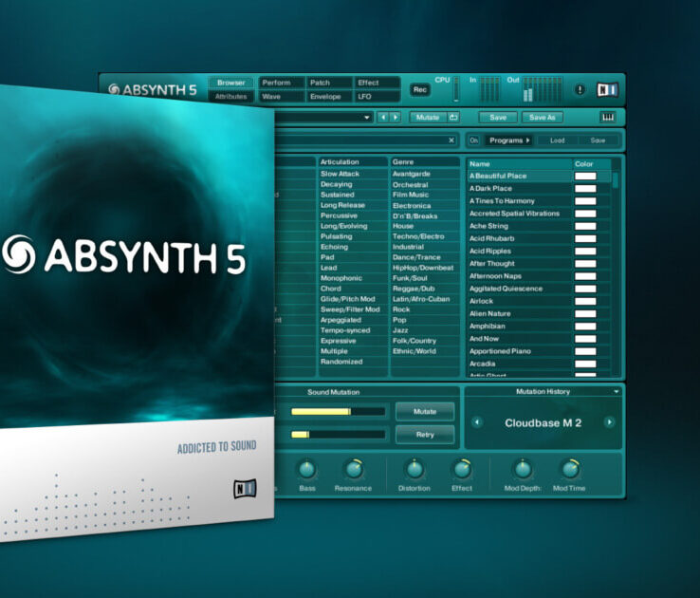Click the output level meter
The width and height of the screenshot is (700, 598).
(542, 89)
